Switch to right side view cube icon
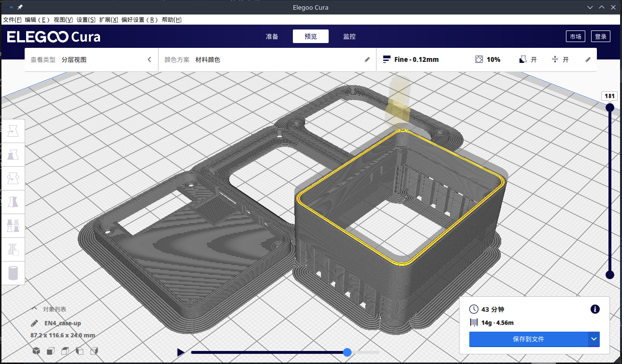This screenshot has height=364, width=622. coord(94,351)
